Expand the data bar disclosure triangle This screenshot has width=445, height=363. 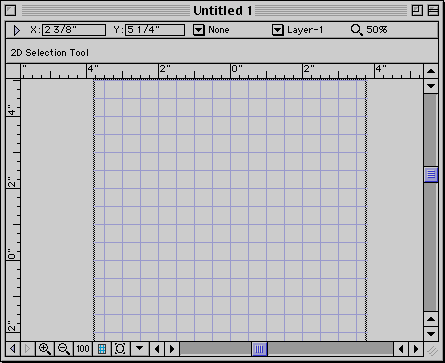16,30
